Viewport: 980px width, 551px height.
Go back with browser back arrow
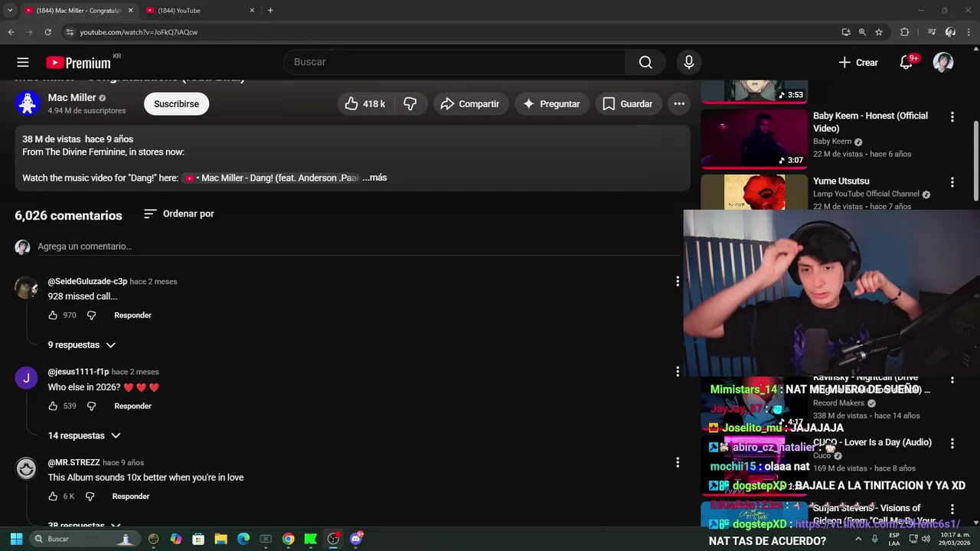pos(11,32)
